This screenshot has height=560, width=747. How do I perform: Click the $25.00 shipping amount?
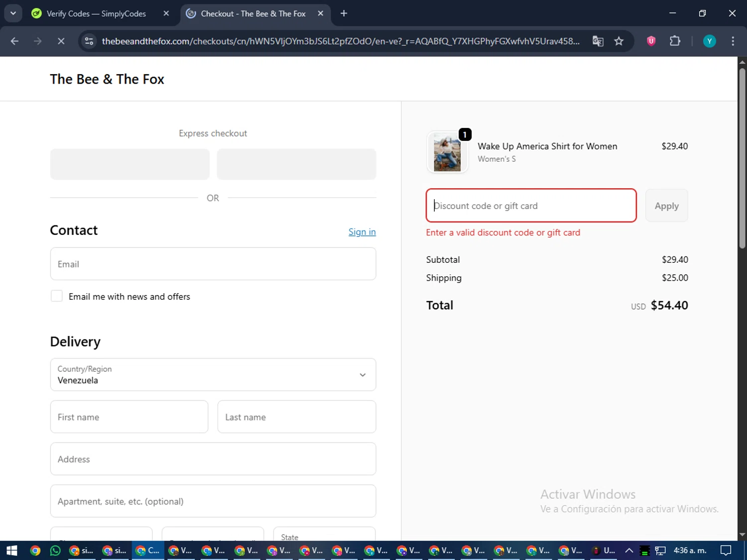(x=675, y=278)
